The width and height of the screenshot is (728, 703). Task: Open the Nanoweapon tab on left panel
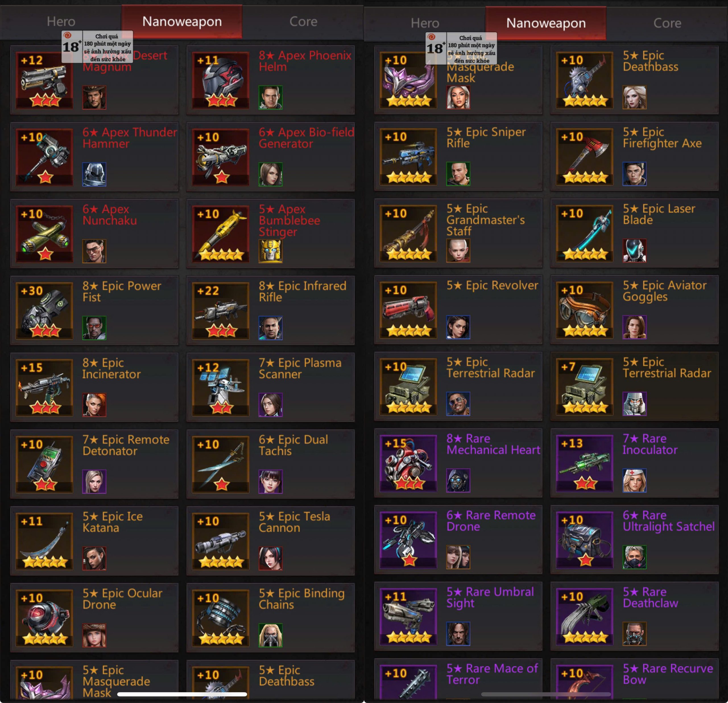(x=182, y=22)
